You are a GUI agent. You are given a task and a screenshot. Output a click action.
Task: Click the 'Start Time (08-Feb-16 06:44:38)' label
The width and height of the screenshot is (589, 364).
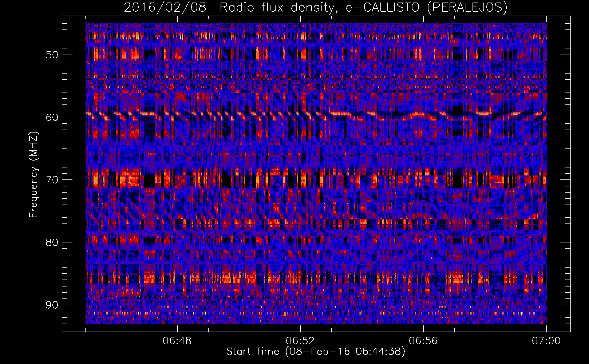[316, 352]
